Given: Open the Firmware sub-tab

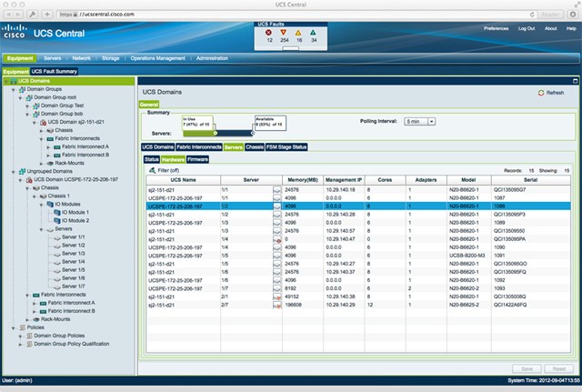Looking at the screenshot, I should click(x=198, y=158).
